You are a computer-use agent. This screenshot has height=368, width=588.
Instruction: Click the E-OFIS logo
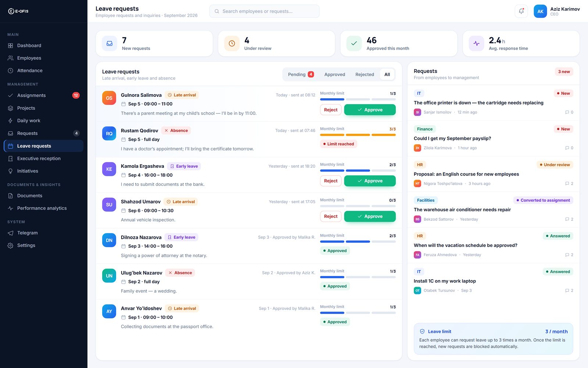(18, 11)
